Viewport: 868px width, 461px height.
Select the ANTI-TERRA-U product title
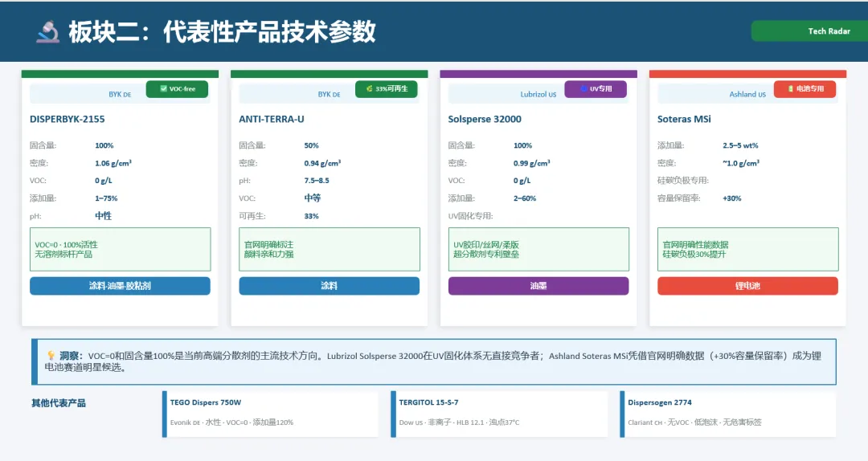click(x=272, y=119)
